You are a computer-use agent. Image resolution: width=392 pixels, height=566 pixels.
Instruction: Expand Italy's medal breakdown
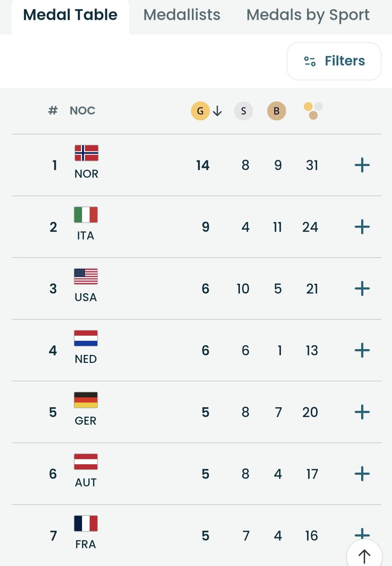[362, 227]
